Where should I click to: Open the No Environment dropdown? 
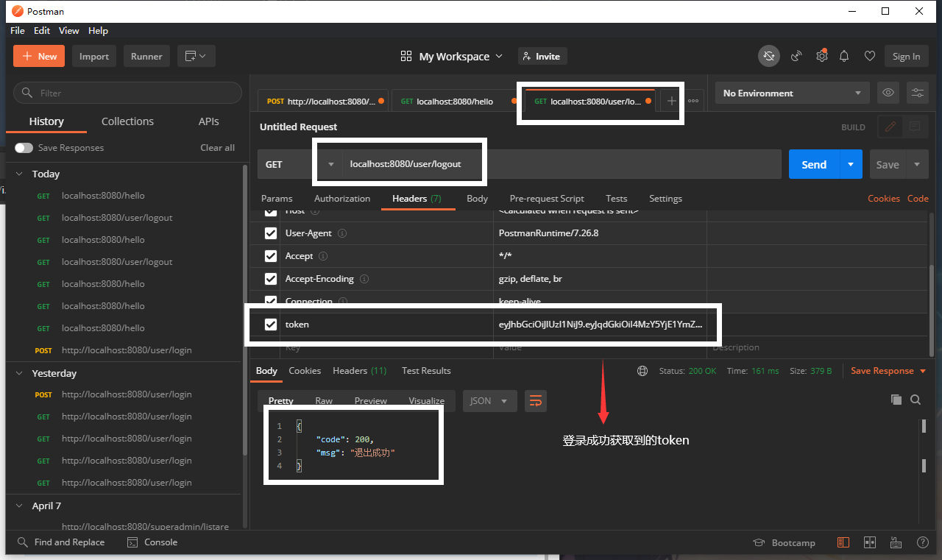[x=792, y=93]
